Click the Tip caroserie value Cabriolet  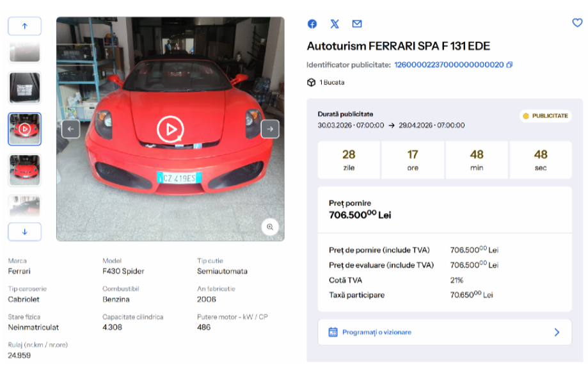pyautogui.click(x=24, y=299)
